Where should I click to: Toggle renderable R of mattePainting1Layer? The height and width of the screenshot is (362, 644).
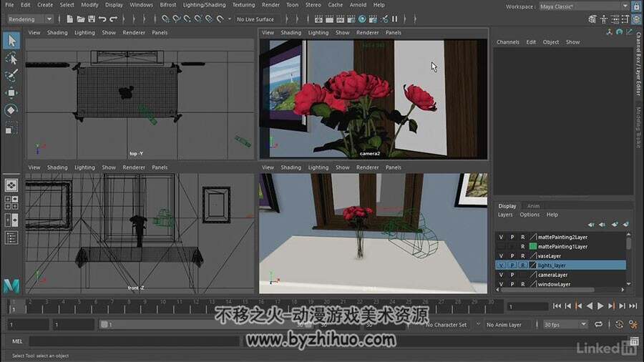(x=522, y=247)
